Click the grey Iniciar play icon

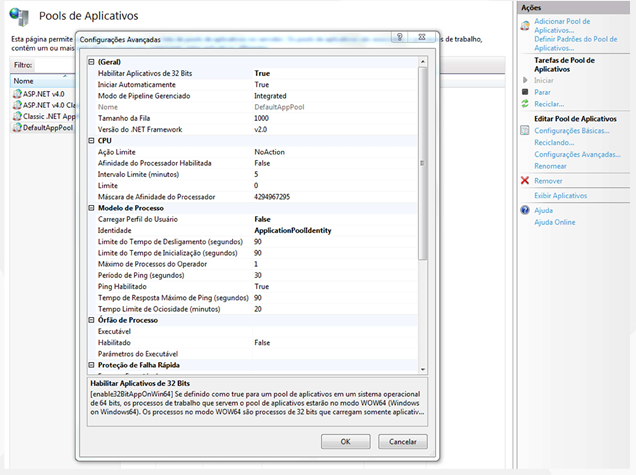525,80
